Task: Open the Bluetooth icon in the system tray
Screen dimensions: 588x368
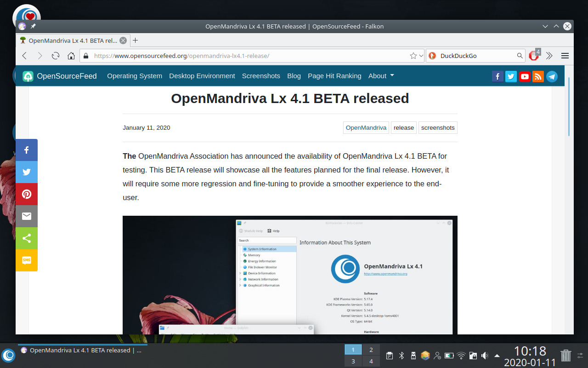Action: [402, 355]
